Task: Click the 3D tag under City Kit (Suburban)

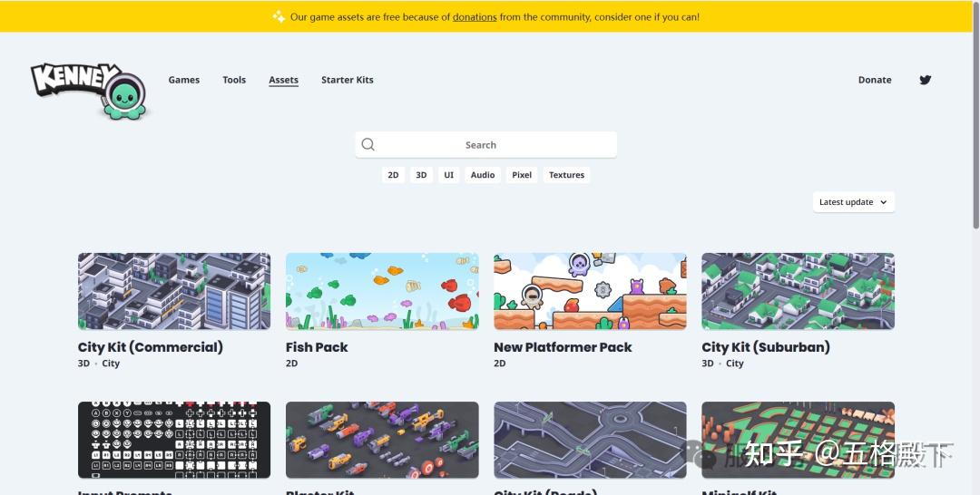Action: 708,364
